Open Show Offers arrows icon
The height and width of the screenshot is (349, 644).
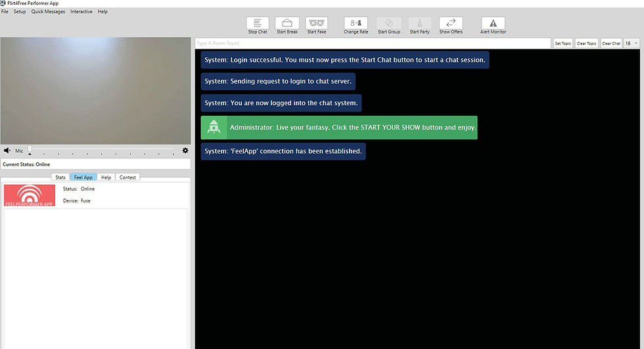tap(451, 23)
